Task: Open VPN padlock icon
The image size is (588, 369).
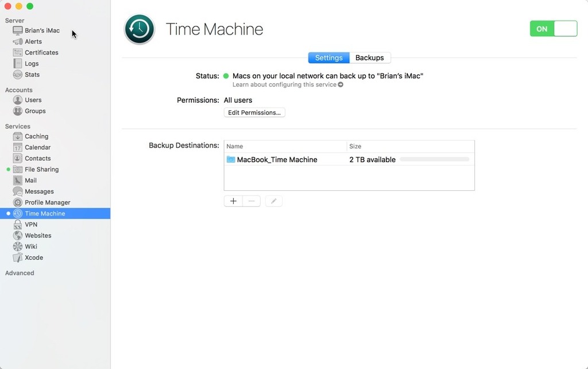Action: 18,225
